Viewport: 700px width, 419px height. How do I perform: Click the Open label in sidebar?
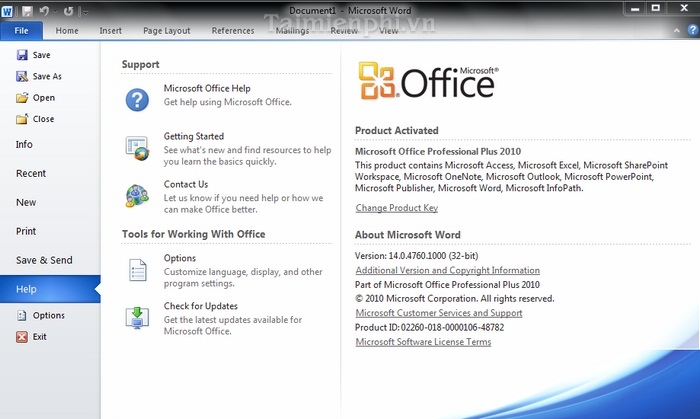tap(44, 98)
